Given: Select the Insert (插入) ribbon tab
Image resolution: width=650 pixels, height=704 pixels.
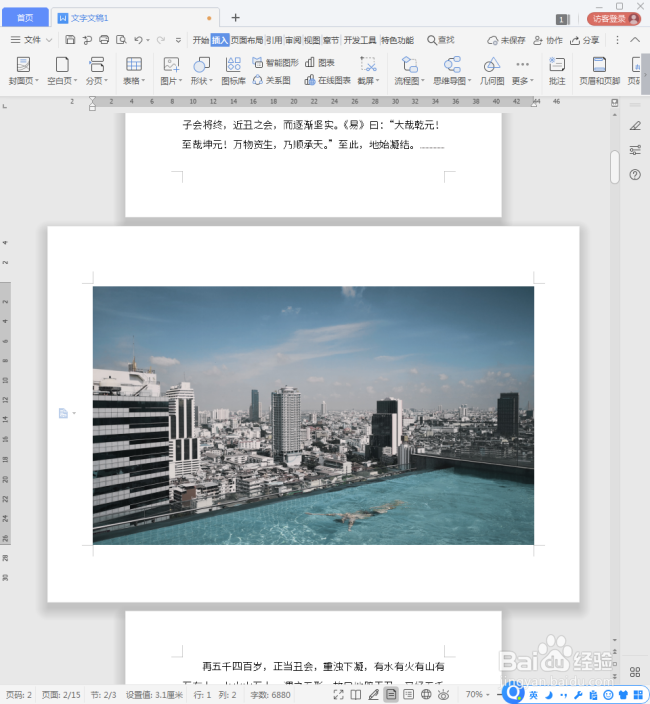Looking at the screenshot, I should click(x=220, y=40).
